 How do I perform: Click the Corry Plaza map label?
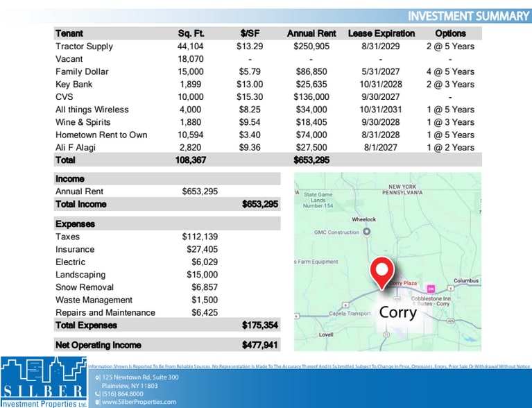tap(405, 283)
